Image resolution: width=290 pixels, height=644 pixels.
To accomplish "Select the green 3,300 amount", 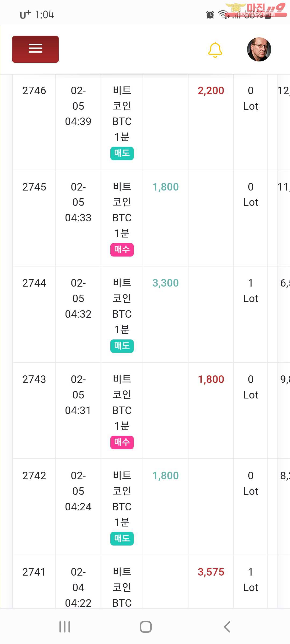I will point(165,283).
